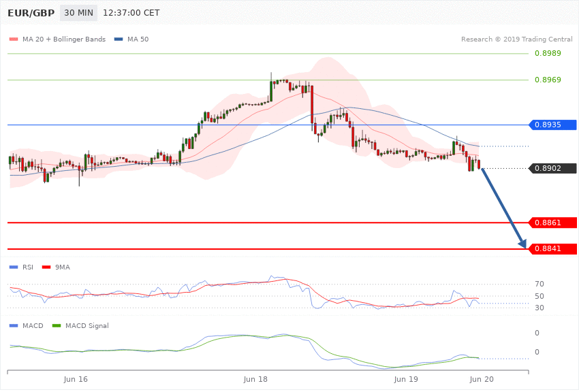The width and height of the screenshot is (579, 392).
Task: Click the MACD Signal legend label
Action: click(x=87, y=325)
